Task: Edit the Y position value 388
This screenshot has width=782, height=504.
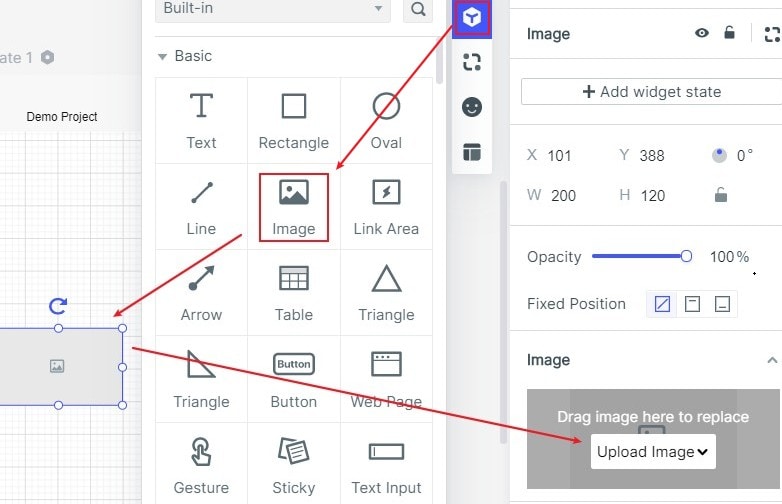Action: pyautogui.click(x=652, y=156)
